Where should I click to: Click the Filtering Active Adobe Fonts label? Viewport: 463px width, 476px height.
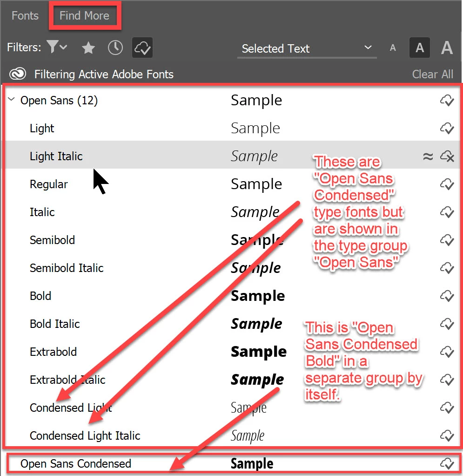click(x=104, y=74)
